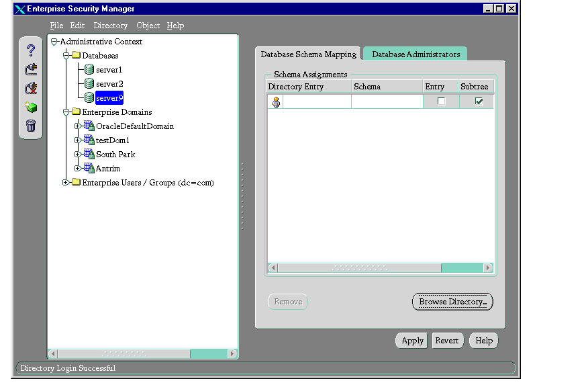Select the server2 database icon
588x383 pixels.
coord(89,84)
